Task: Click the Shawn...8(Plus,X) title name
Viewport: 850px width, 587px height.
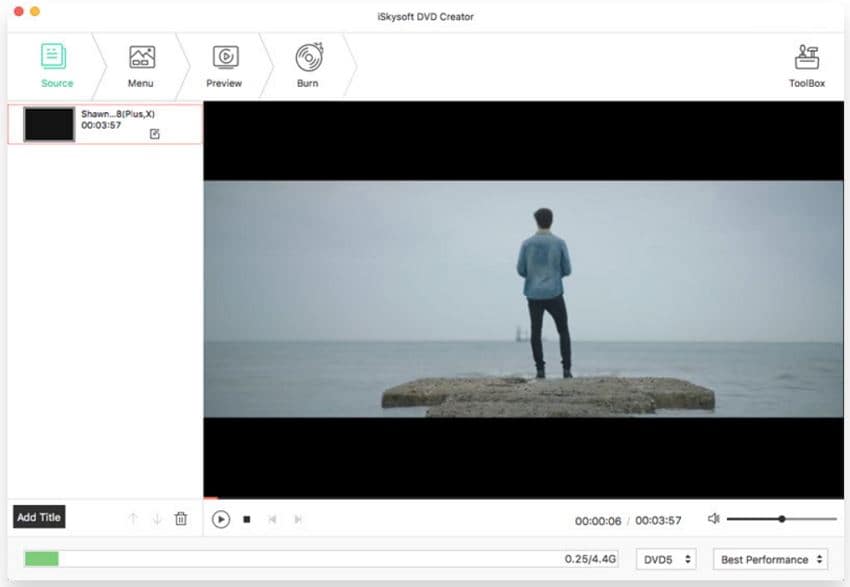Action: [x=118, y=114]
